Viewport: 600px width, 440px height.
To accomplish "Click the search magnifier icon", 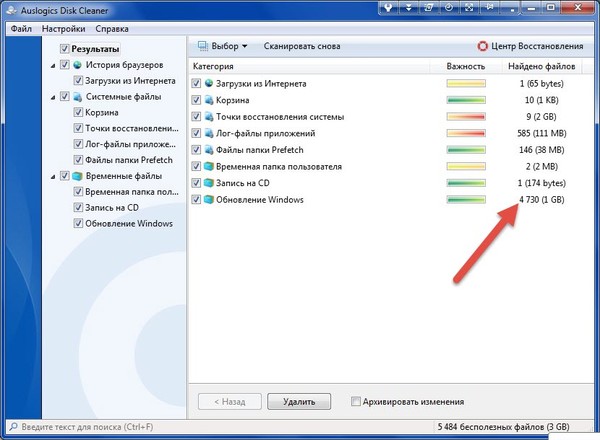I will [x=13, y=427].
